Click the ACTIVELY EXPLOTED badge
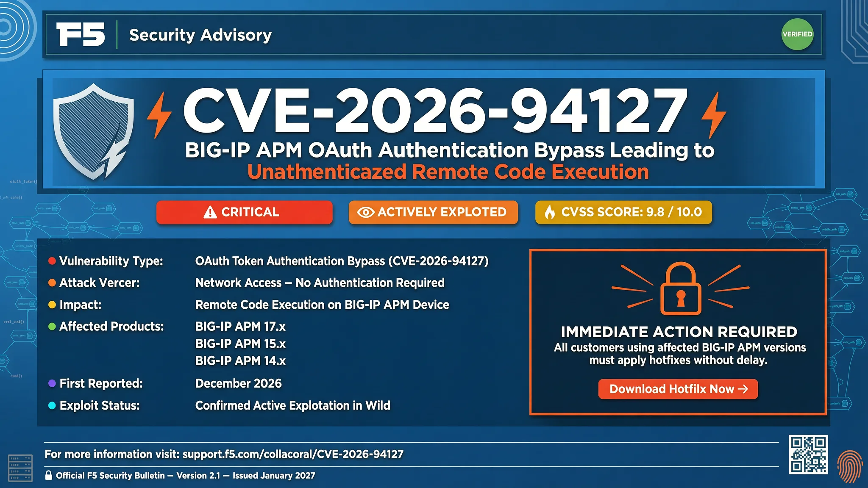 coord(433,212)
